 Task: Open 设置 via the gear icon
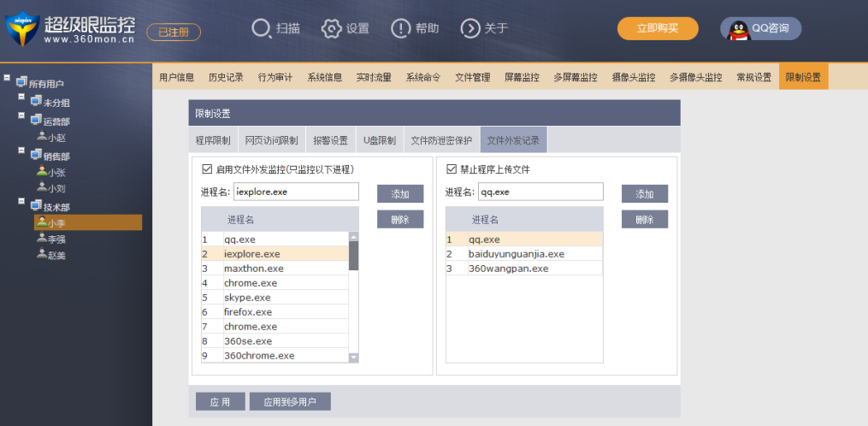[x=331, y=28]
